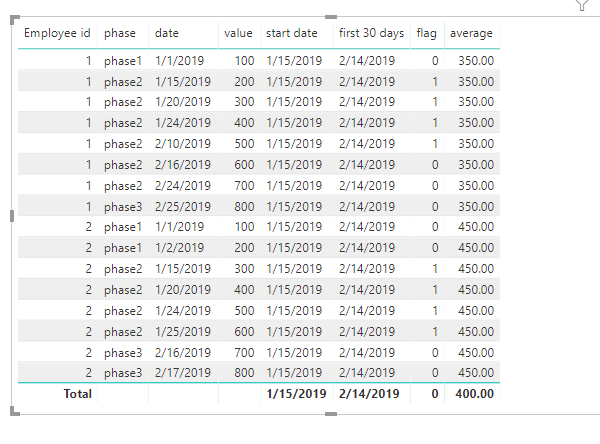Click the flag column header
Viewport: 600px width, 444px height.
(426, 33)
